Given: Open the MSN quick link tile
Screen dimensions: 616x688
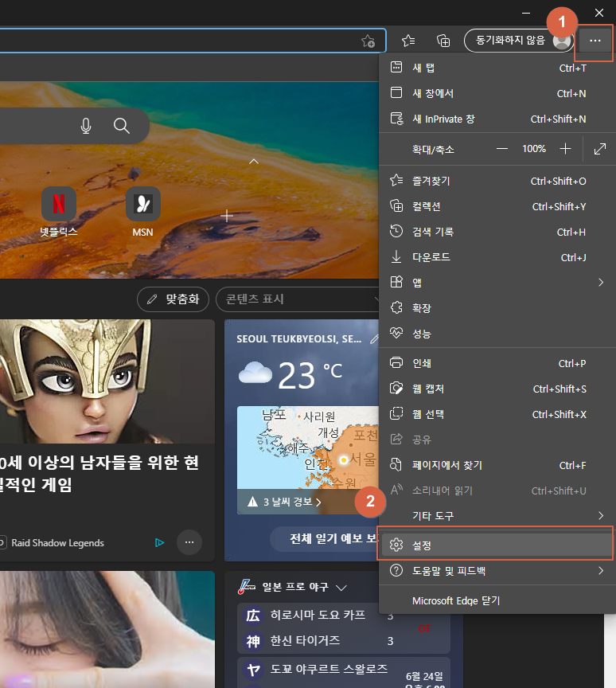Looking at the screenshot, I should pyautogui.click(x=143, y=213).
